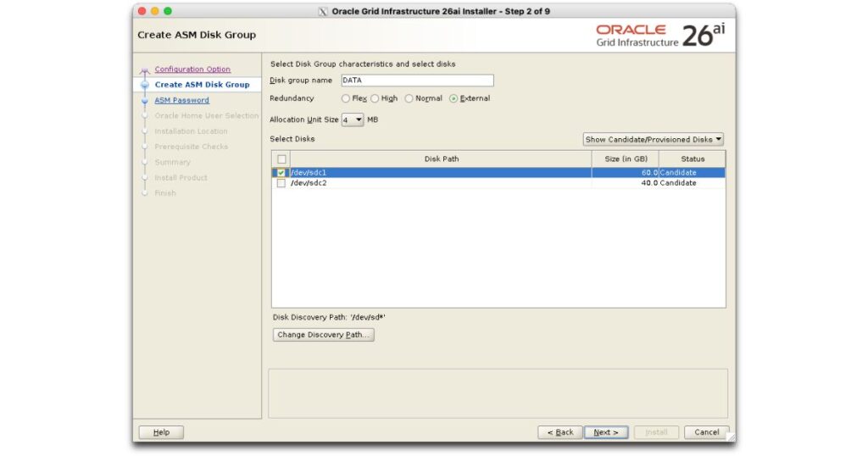868x456 pixels.
Task: Click the Change Discovery Path button
Action: tap(323, 335)
